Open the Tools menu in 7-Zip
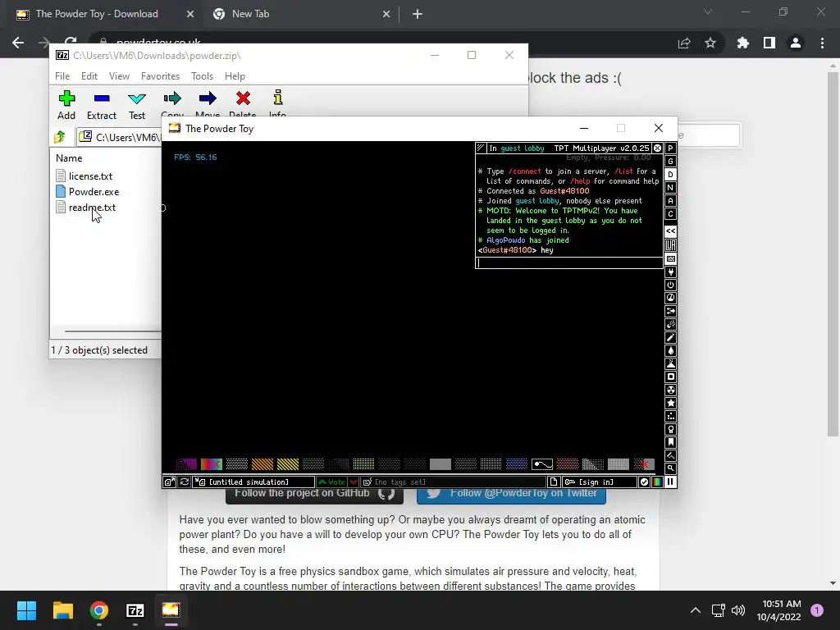 coord(202,76)
